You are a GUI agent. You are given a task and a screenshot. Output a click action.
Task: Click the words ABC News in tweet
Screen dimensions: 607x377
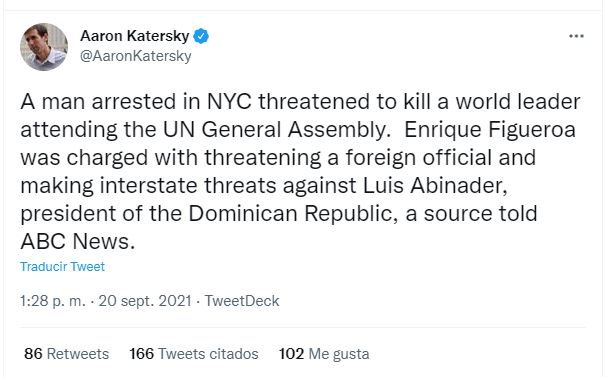(77, 241)
